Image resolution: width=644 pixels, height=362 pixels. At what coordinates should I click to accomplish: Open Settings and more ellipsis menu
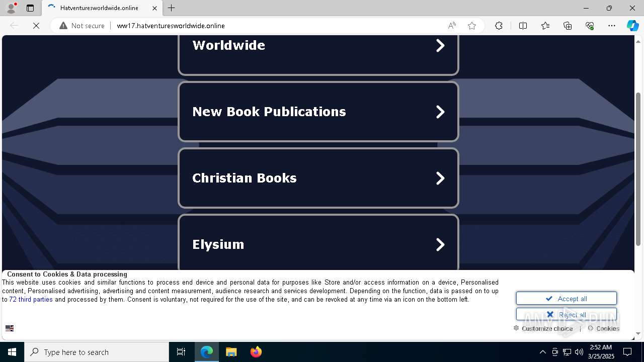coord(612,26)
